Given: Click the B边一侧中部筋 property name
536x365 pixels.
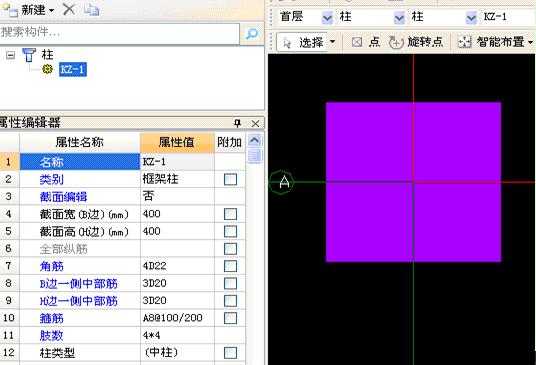Looking at the screenshot, I should pos(79,284).
